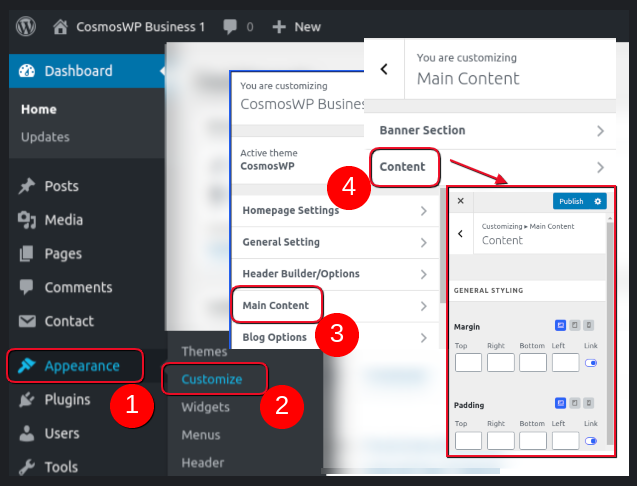Image resolution: width=637 pixels, height=486 pixels.
Task: Click the Tools wrench icon
Action: [27, 467]
